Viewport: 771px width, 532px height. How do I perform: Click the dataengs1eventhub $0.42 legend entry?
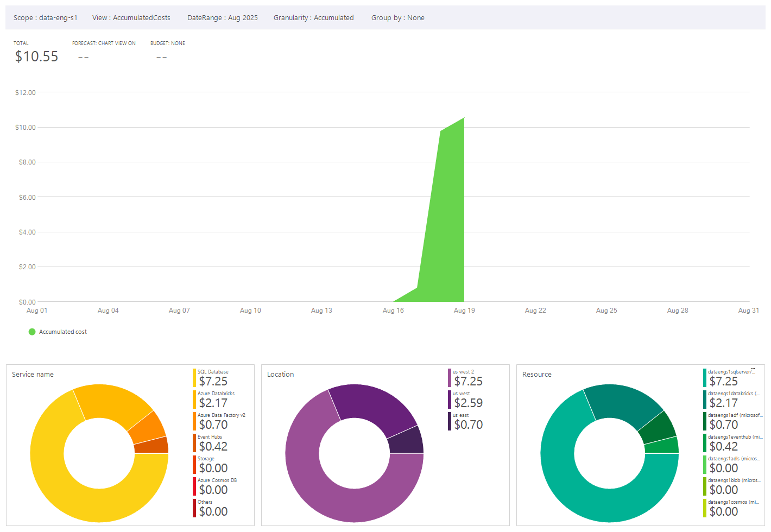(733, 443)
